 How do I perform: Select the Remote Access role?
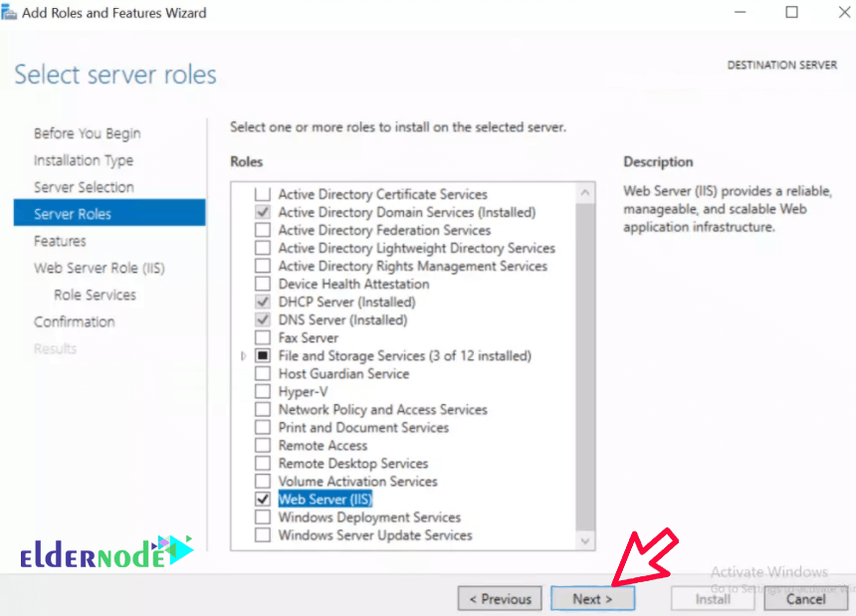point(263,445)
